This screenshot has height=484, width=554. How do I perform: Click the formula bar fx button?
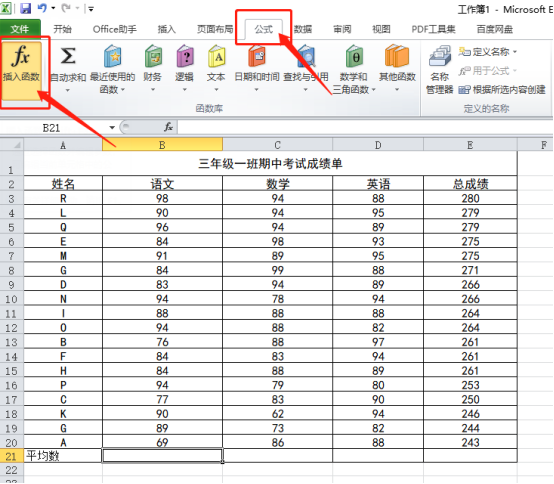169,127
